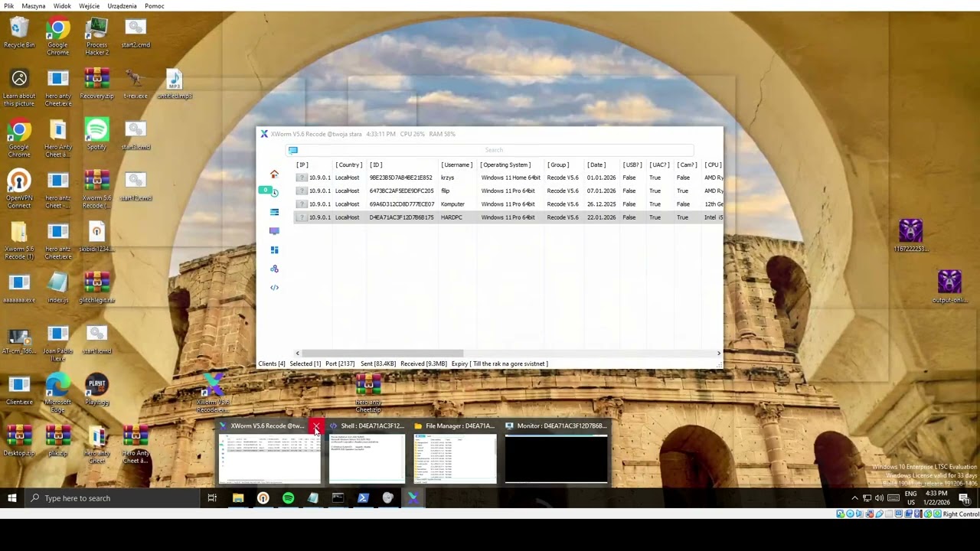Click the connected-circles sidebar icon
980x551 pixels.
pyautogui.click(x=274, y=269)
